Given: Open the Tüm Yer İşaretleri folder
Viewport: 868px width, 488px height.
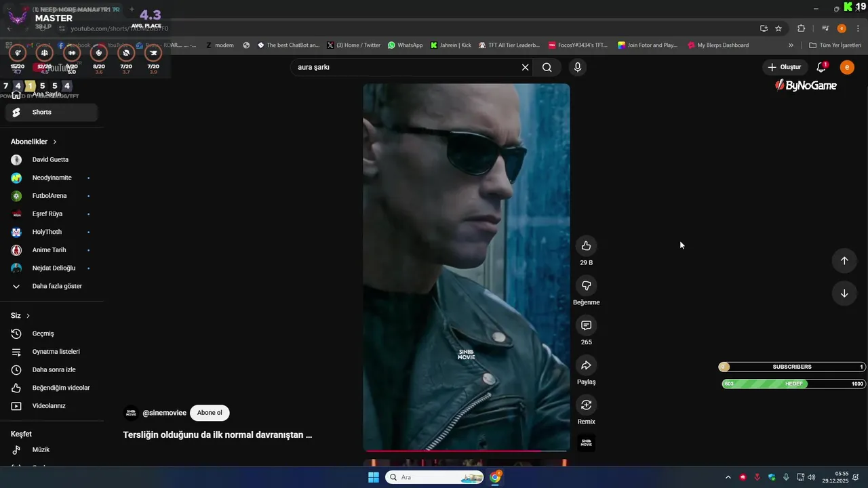Looking at the screenshot, I should (x=835, y=45).
